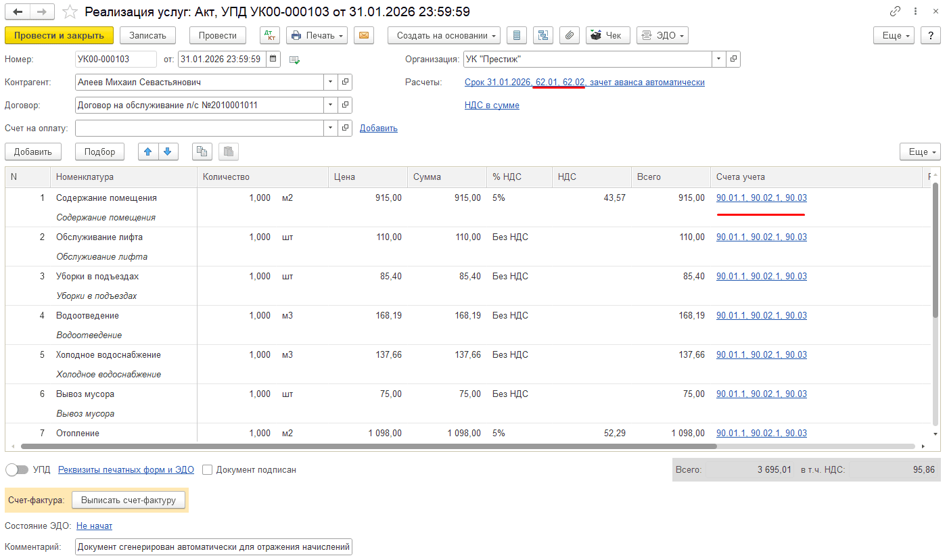This screenshot has height=560, width=947.
Task: Move row up with arrow icon
Action: coord(147,152)
